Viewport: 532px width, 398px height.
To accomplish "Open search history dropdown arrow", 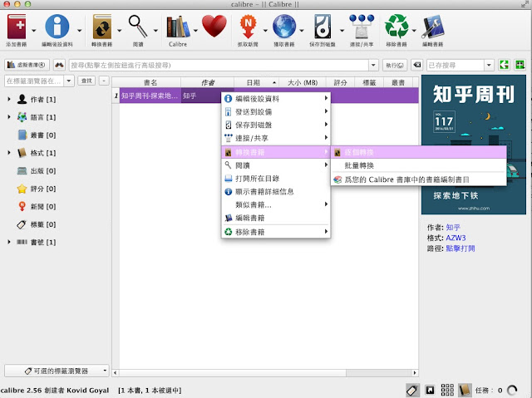I will pos(373,65).
